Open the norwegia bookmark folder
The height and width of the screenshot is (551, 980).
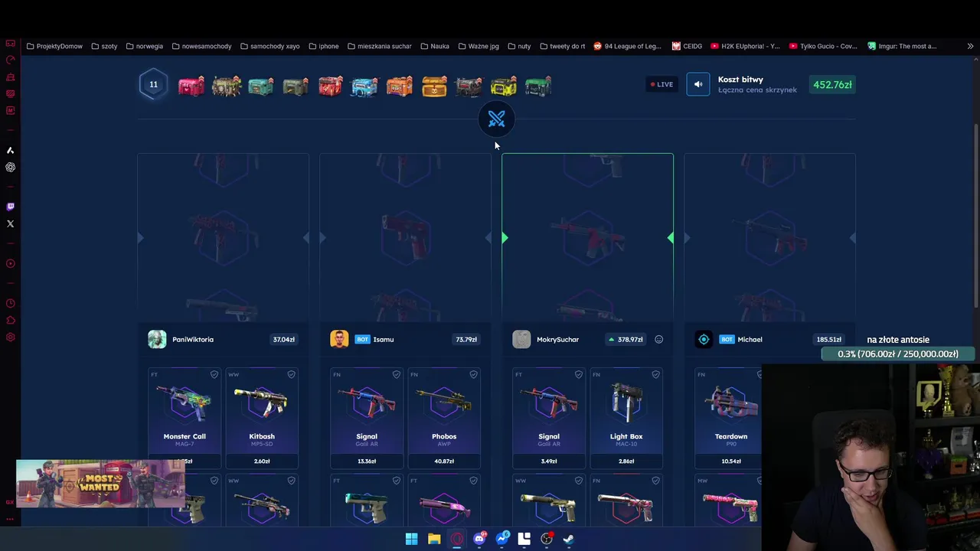(144, 46)
